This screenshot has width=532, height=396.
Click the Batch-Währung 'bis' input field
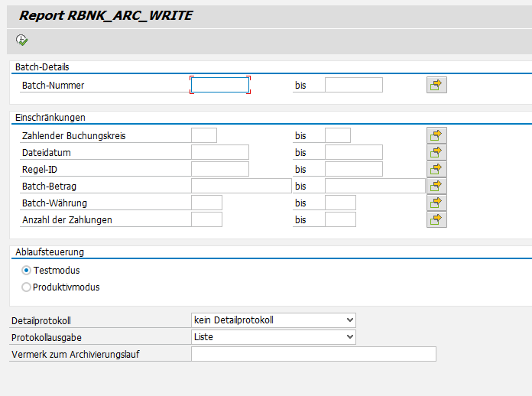point(340,203)
